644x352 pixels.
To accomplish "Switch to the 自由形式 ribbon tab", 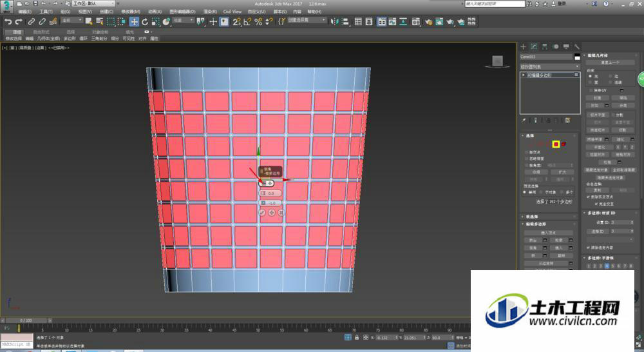I will (41, 32).
